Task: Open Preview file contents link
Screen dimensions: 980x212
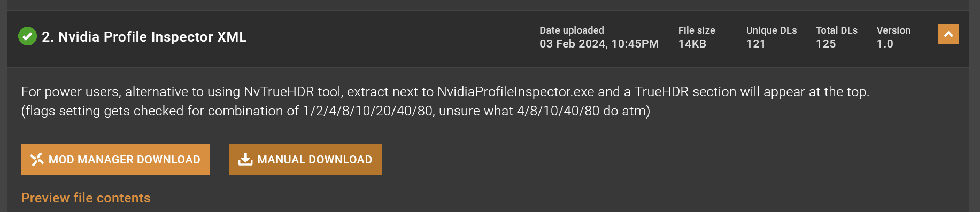Action: [86, 198]
